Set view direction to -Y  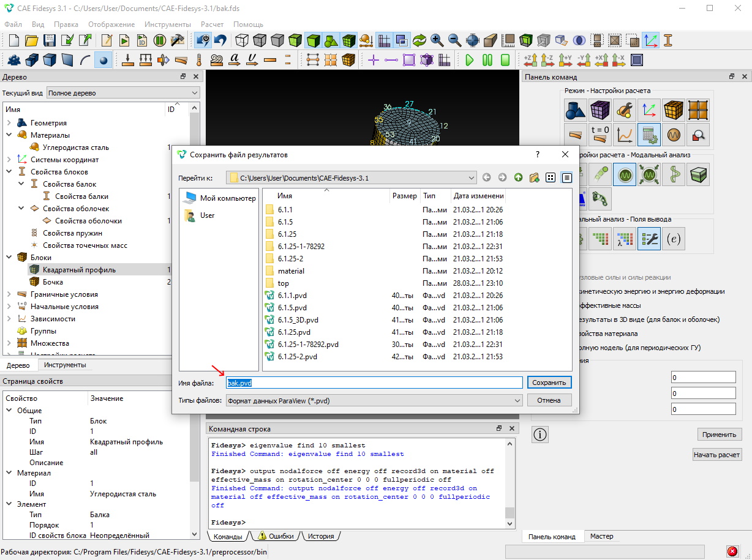click(x=583, y=60)
